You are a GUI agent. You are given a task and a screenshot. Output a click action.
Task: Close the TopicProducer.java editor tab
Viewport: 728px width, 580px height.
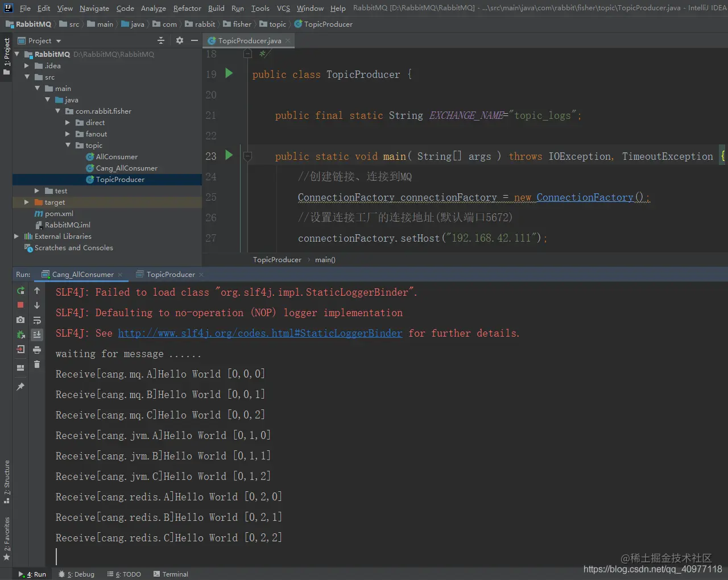tap(288, 40)
